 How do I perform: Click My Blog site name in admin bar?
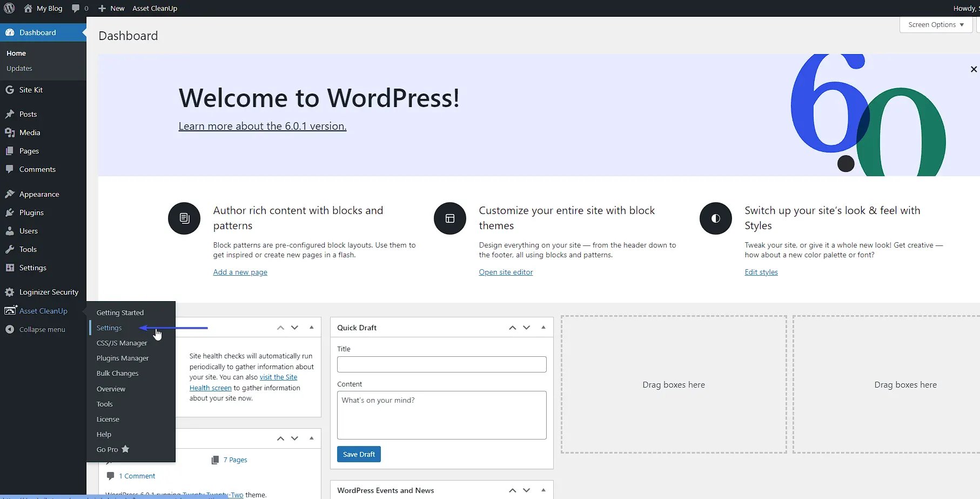(x=49, y=8)
